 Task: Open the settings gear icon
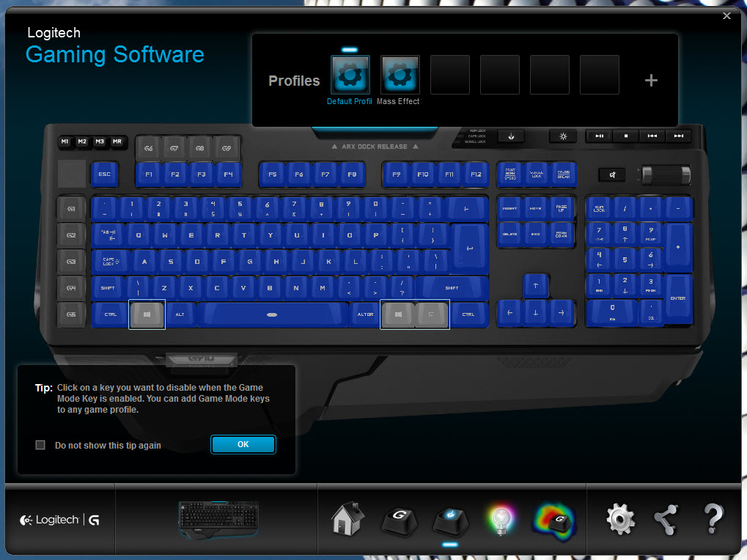tap(619, 520)
